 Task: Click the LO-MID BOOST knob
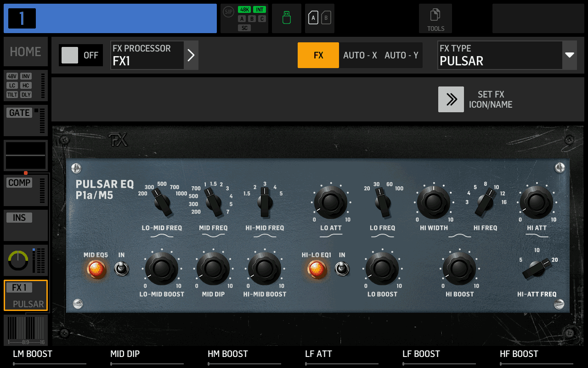(162, 269)
